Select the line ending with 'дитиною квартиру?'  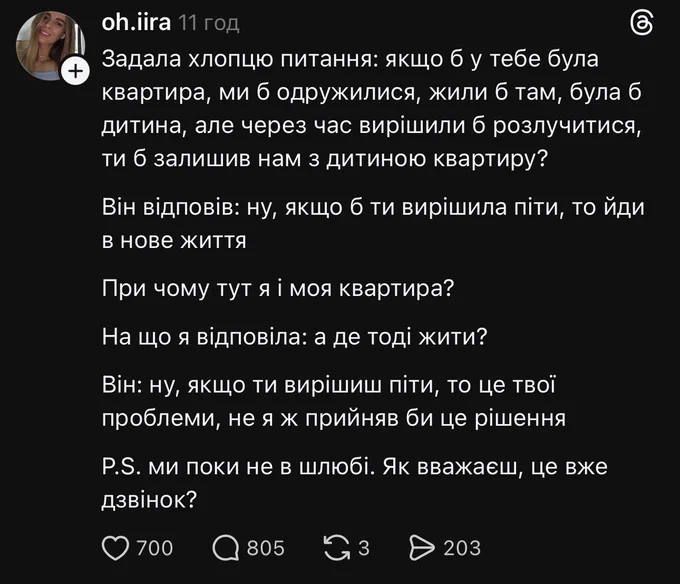coord(325,159)
